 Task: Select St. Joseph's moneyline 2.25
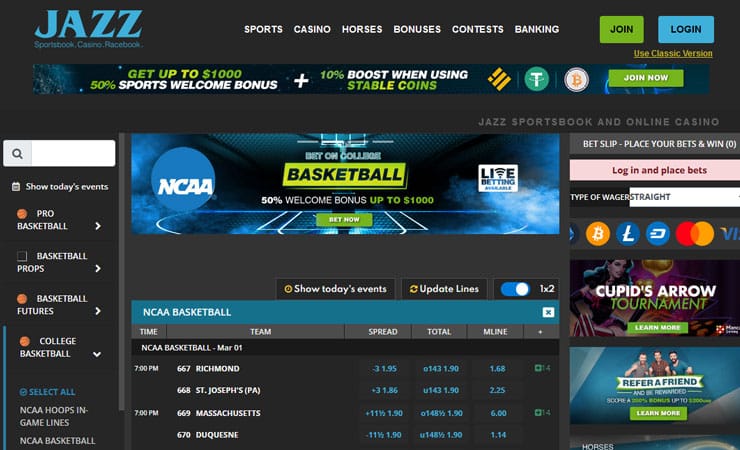click(497, 390)
